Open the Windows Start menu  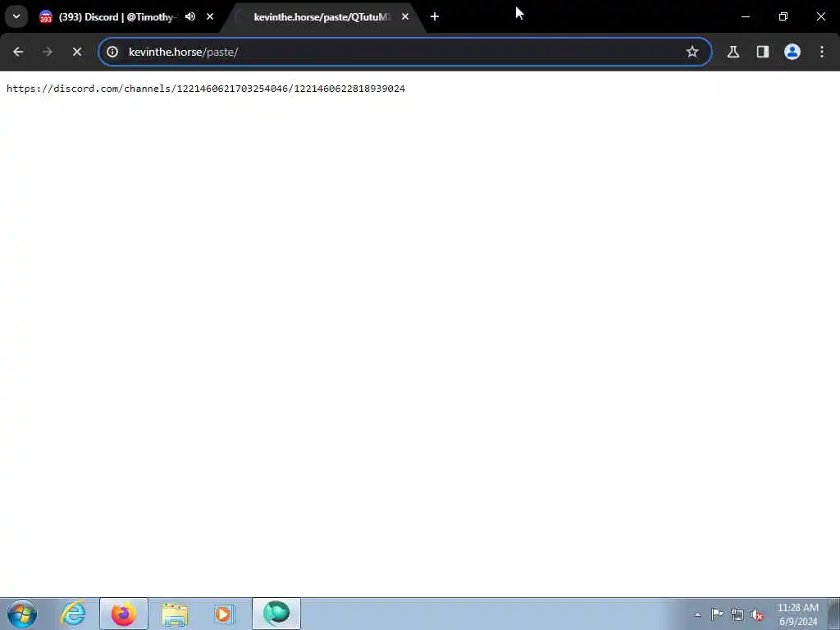tap(22, 614)
